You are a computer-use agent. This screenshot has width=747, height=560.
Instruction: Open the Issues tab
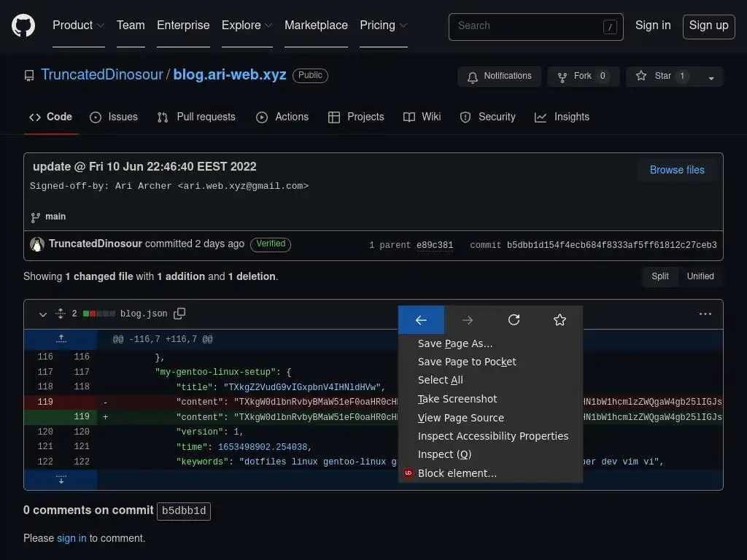[114, 117]
